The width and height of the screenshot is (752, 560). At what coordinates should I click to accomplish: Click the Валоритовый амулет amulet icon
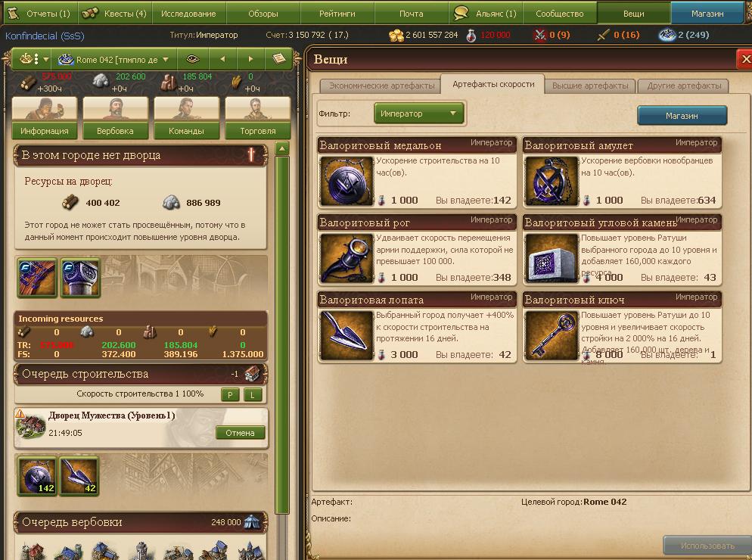(552, 182)
